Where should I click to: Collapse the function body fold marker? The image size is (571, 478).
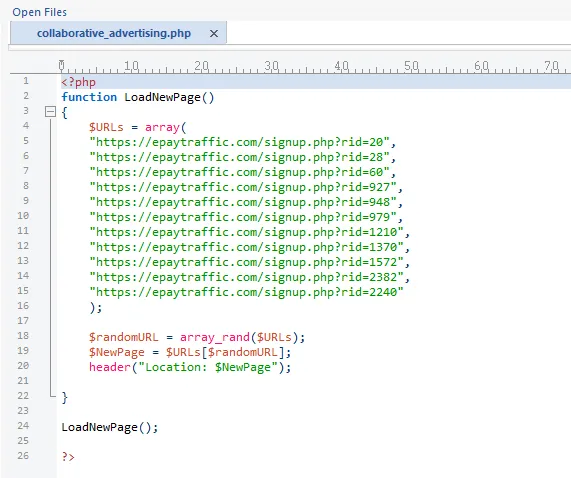pyautogui.click(x=50, y=112)
